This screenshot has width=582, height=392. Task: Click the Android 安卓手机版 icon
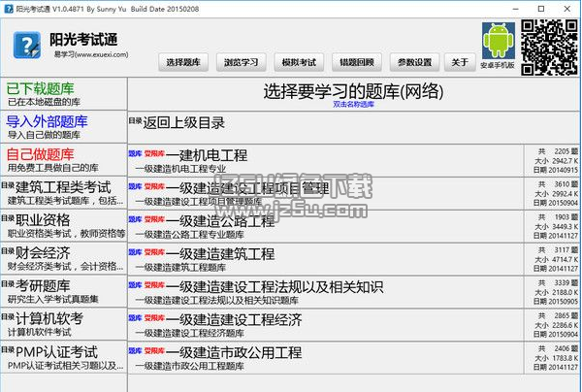pos(499,41)
